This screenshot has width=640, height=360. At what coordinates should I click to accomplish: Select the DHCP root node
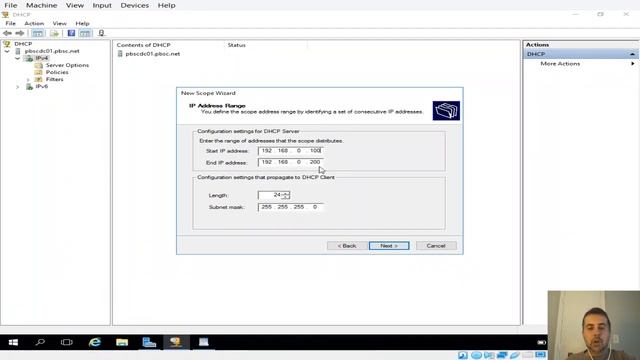pyautogui.click(x=23, y=44)
